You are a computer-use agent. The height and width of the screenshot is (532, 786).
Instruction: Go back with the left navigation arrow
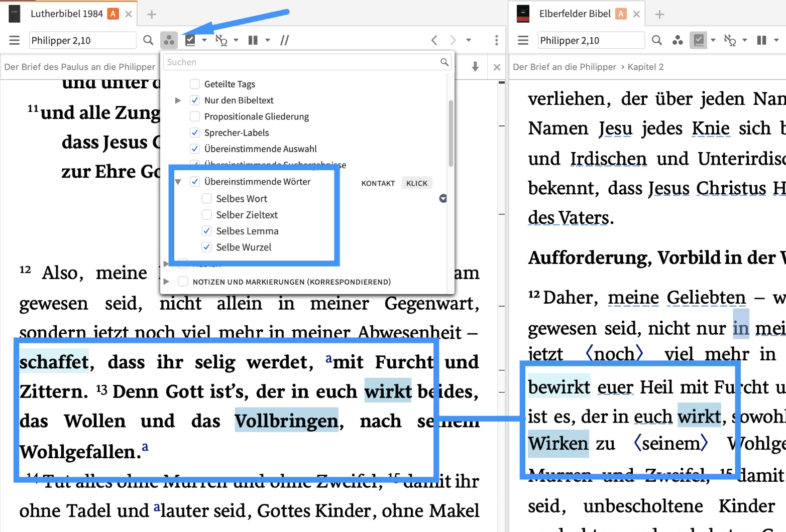434,40
